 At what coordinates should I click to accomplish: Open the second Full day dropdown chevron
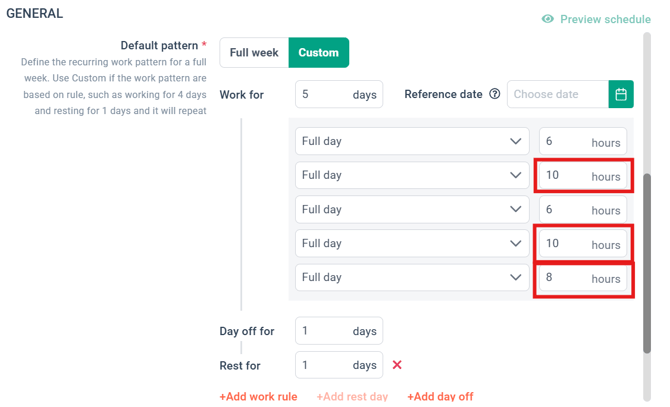point(516,175)
